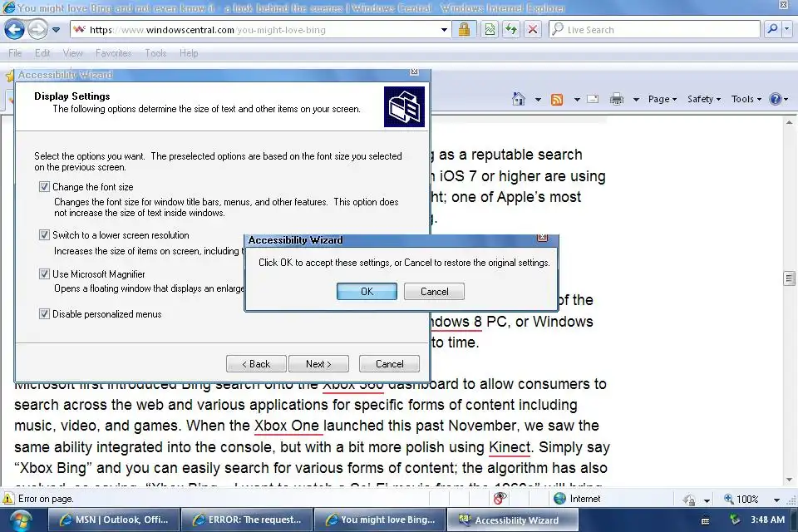Click the red Stop loading icon
This screenshot has height=532, width=798.
point(532,30)
